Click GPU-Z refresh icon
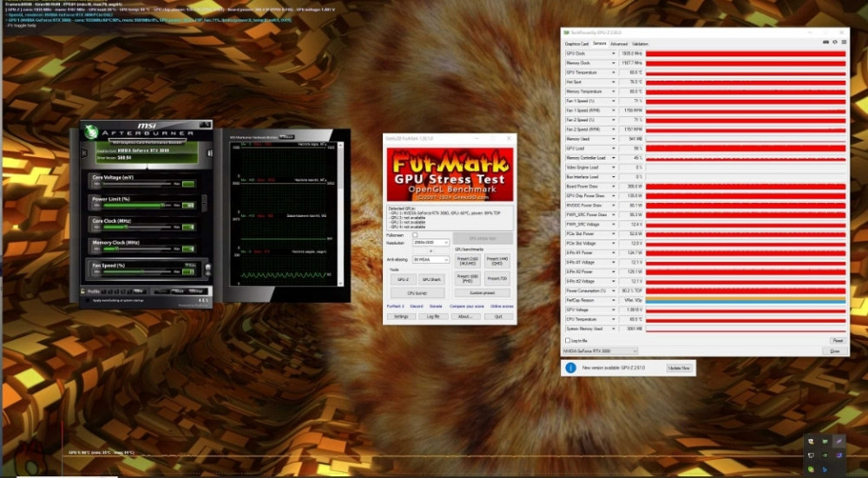The width and height of the screenshot is (868, 478). [835, 42]
